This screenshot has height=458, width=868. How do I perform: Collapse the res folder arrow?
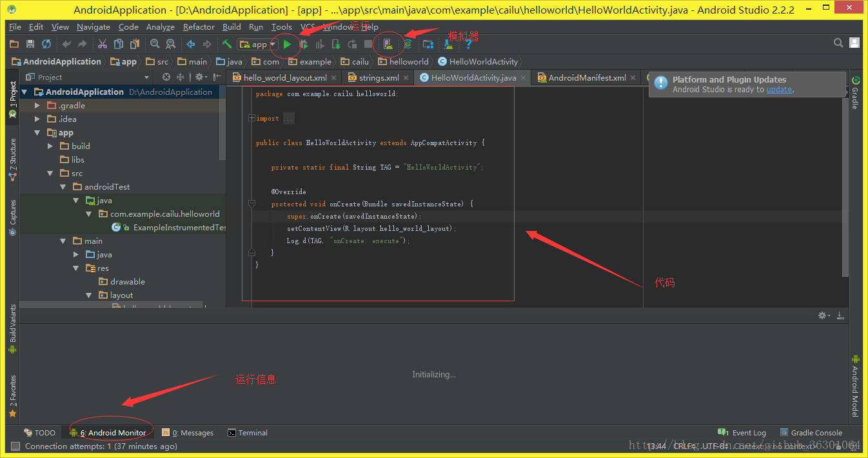(76, 268)
